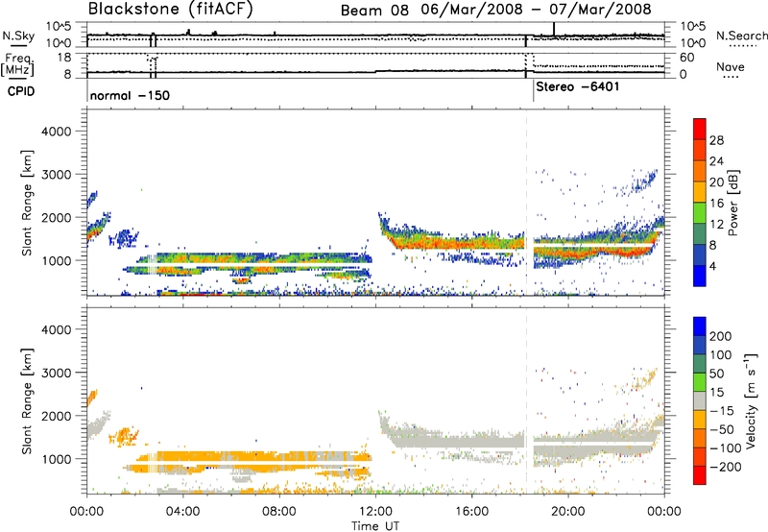Screen dimensions: 768x532
Task: Pick the gray -15 to 15 velocity swatch
Action: coord(700,400)
